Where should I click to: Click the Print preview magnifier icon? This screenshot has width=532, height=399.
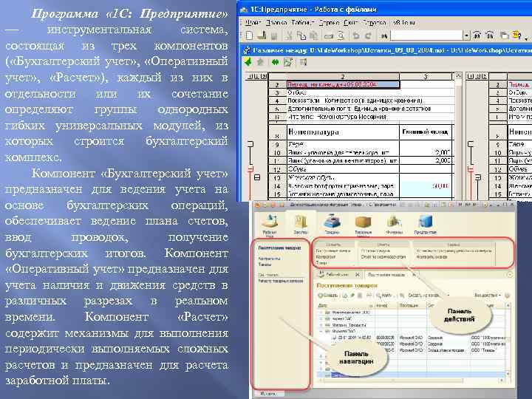point(341,35)
